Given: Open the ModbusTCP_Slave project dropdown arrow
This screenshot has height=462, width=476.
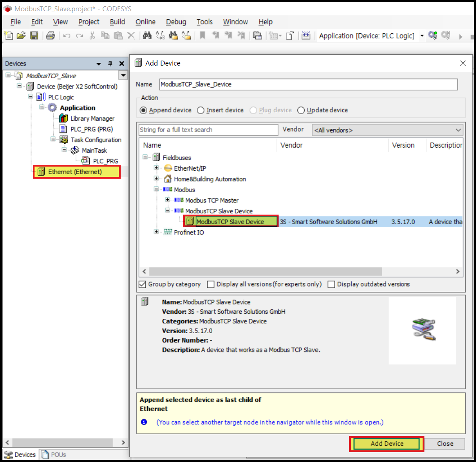Looking at the screenshot, I should tap(123, 75).
